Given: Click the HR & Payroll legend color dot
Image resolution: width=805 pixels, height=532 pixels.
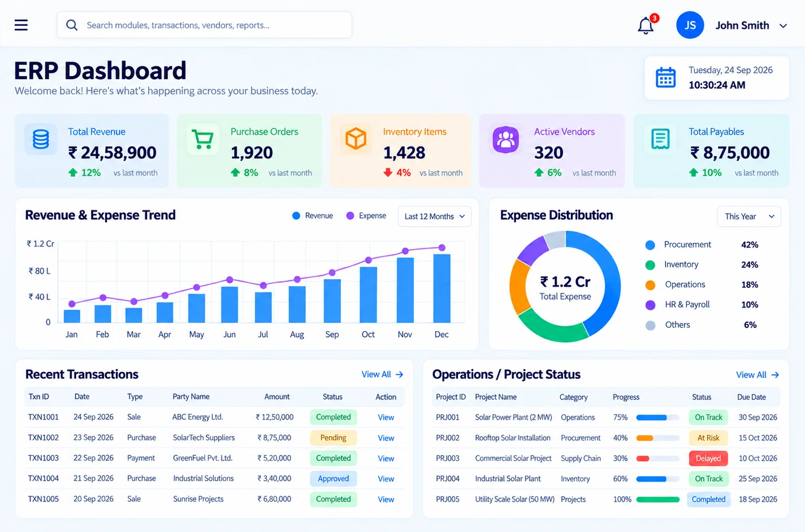Looking at the screenshot, I should click(650, 305).
